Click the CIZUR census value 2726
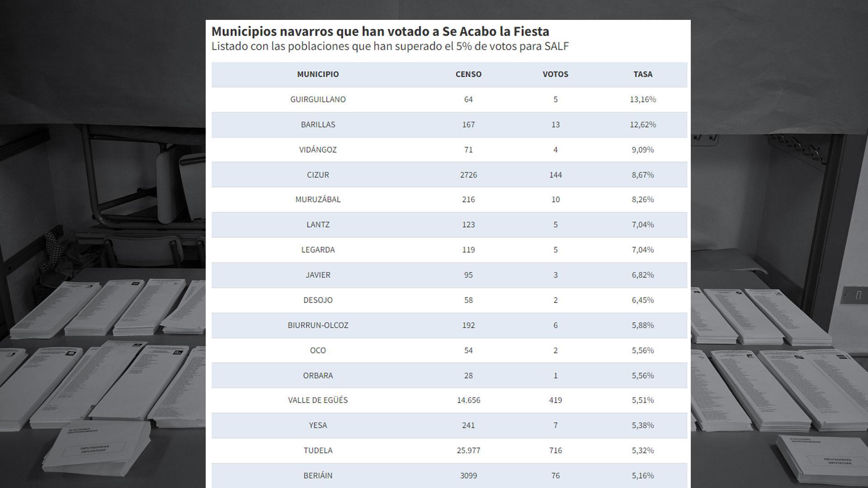 pyautogui.click(x=468, y=175)
